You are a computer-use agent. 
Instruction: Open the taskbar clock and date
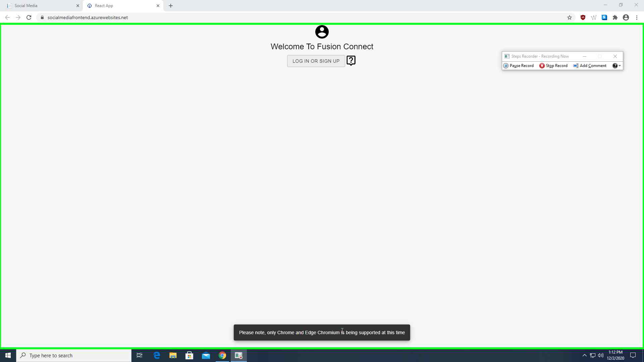(x=615, y=355)
